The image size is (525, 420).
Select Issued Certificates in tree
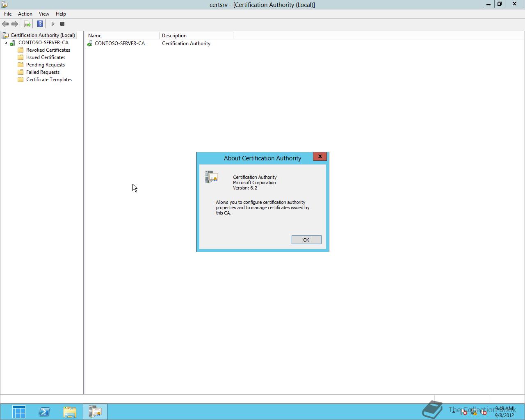click(46, 57)
